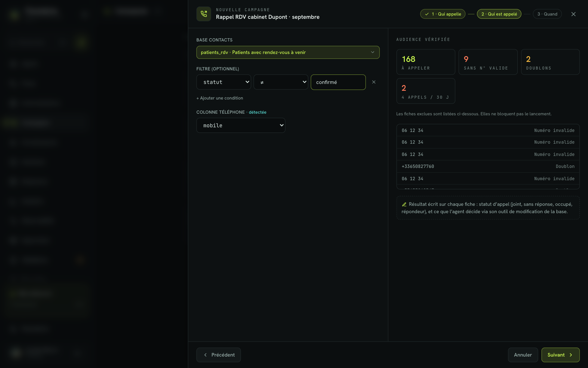Select the 168 à appeler stat card
The width and height of the screenshot is (588, 368).
tap(426, 62)
